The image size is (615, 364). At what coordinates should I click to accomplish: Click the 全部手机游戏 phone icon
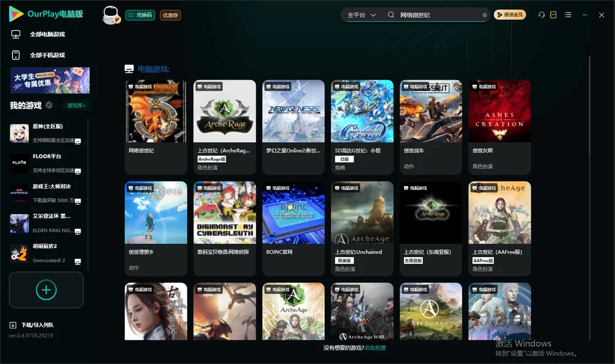click(x=16, y=55)
